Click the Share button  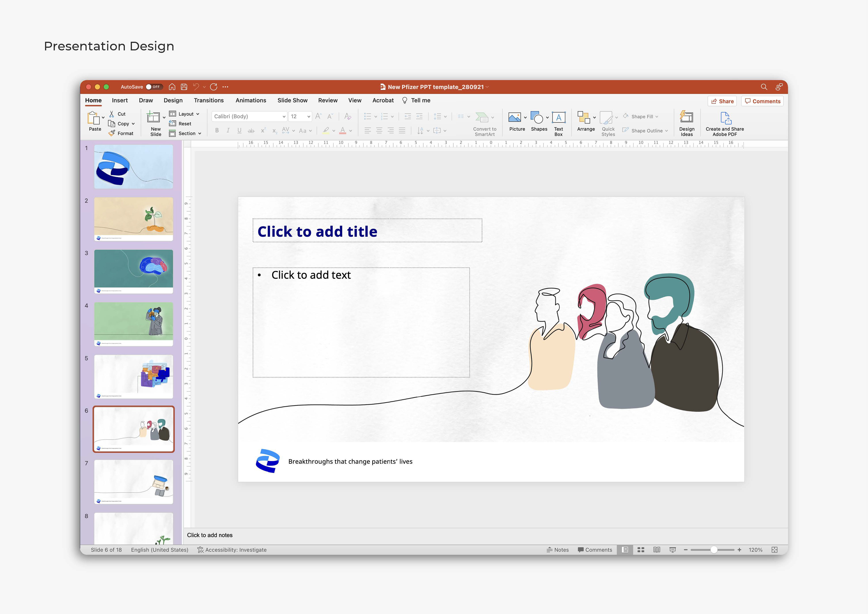coord(722,101)
